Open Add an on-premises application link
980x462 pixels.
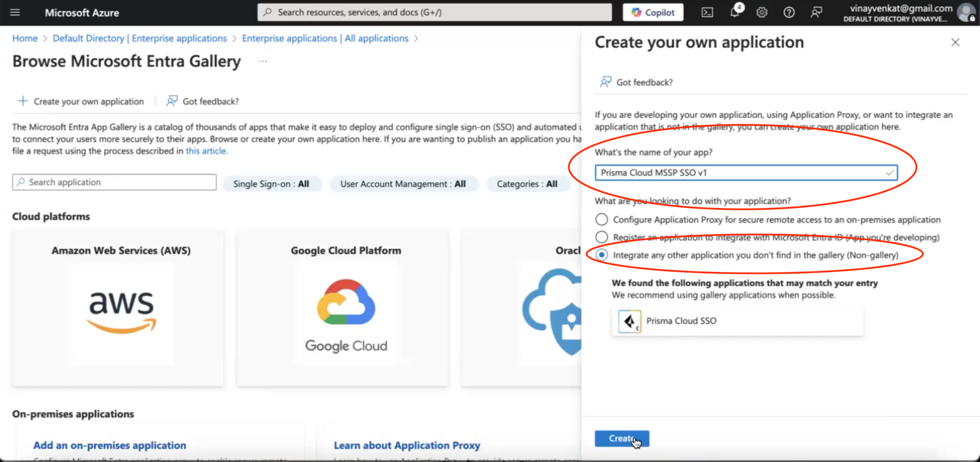tap(110, 445)
